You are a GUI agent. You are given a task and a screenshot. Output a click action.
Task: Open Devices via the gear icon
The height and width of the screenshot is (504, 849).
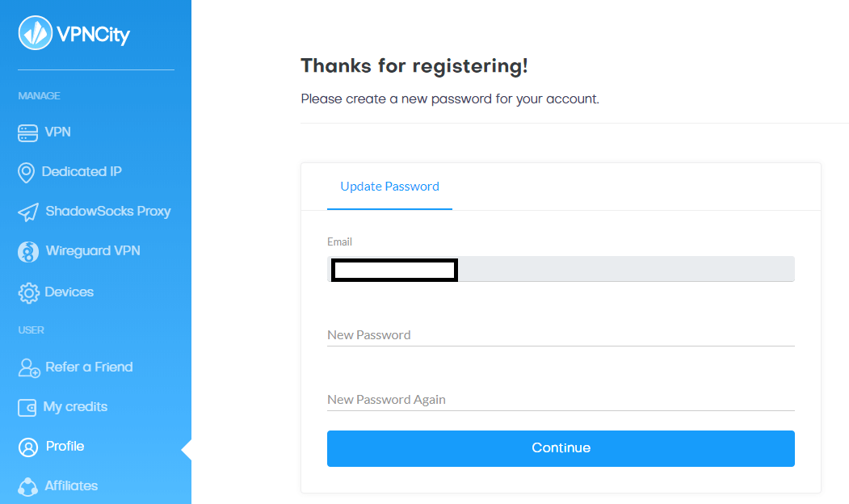point(29,293)
